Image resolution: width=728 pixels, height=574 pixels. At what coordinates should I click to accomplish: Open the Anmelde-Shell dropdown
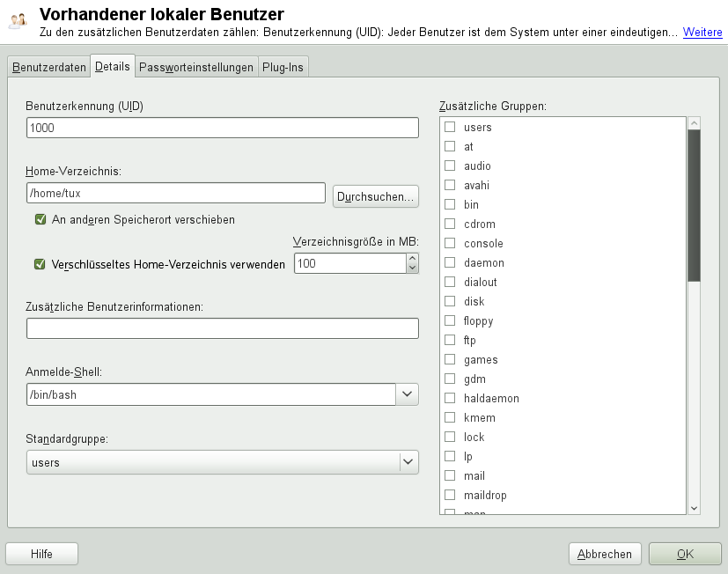point(407,394)
